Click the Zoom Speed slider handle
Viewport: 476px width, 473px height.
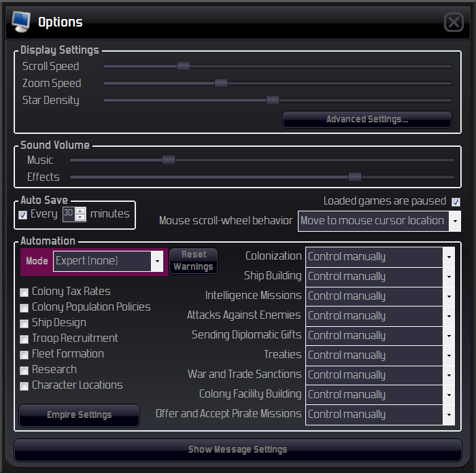point(221,83)
